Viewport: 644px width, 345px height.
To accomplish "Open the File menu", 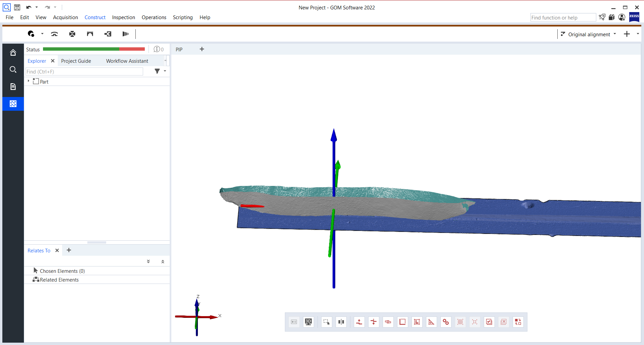I will pyautogui.click(x=9, y=17).
